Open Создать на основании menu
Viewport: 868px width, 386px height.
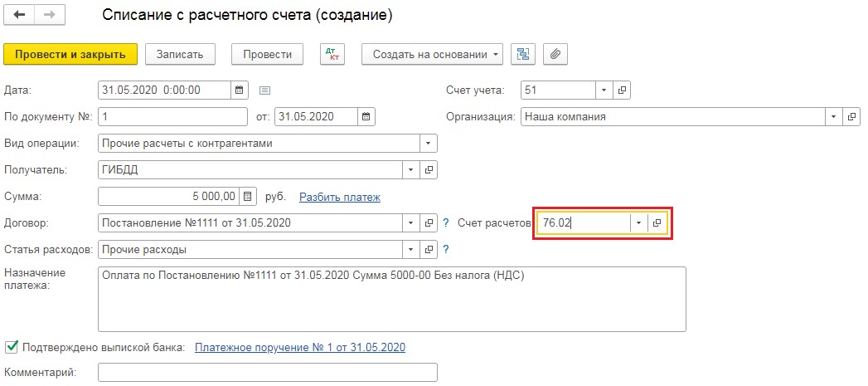(432, 54)
